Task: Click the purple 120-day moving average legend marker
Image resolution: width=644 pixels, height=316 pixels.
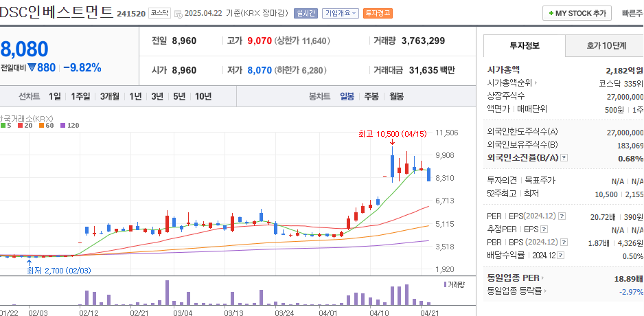Action: 62,126
